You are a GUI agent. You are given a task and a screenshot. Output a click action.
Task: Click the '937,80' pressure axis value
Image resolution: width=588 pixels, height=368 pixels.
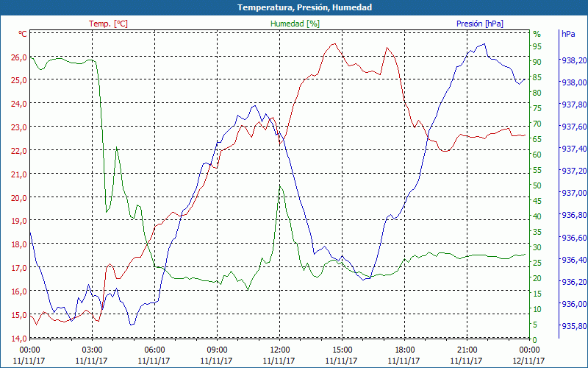[573, 105]
